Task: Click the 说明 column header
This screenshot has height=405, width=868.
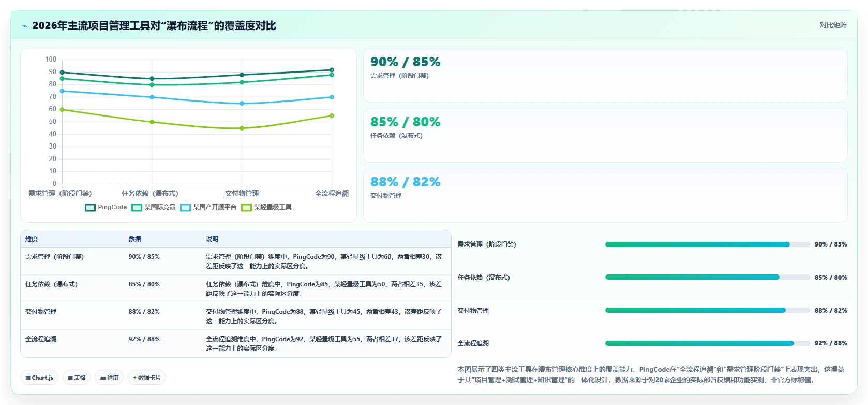Action: (212, 239)
